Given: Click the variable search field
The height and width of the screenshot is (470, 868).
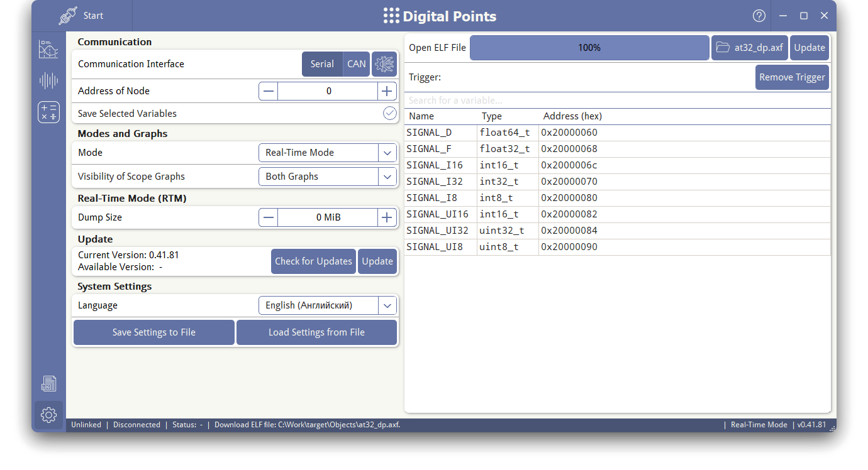Looking at the screenshot, I should pos(618,101).
